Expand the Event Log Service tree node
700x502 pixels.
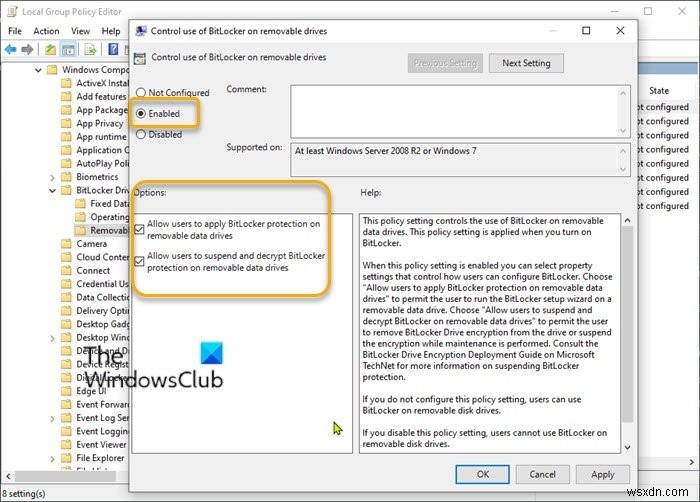(x=52, y=419)
